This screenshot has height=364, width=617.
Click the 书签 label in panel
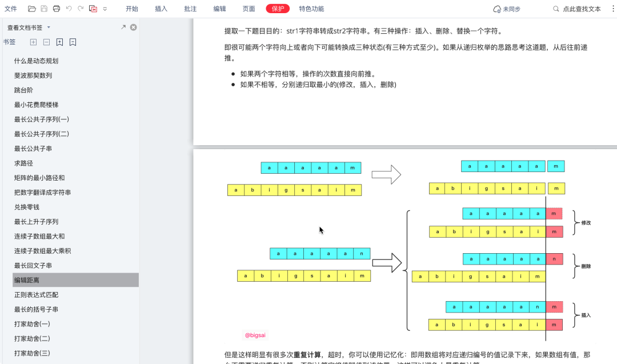pos(10,42)
